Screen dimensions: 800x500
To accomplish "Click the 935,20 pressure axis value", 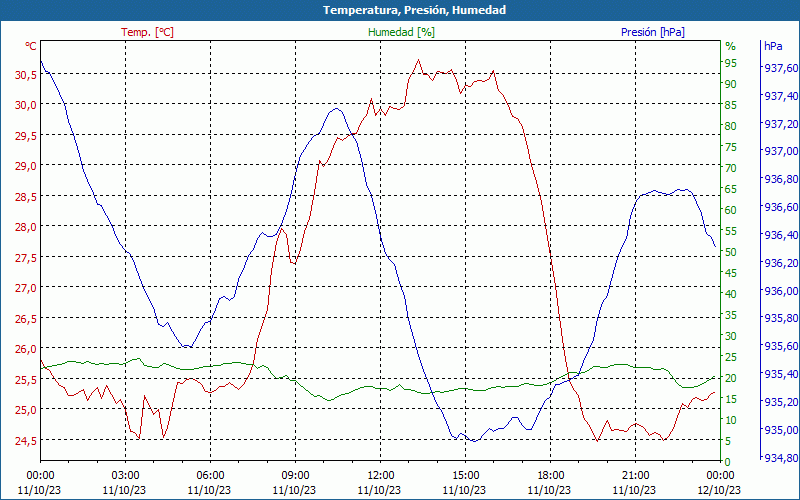I will click(x=781, y=402).
